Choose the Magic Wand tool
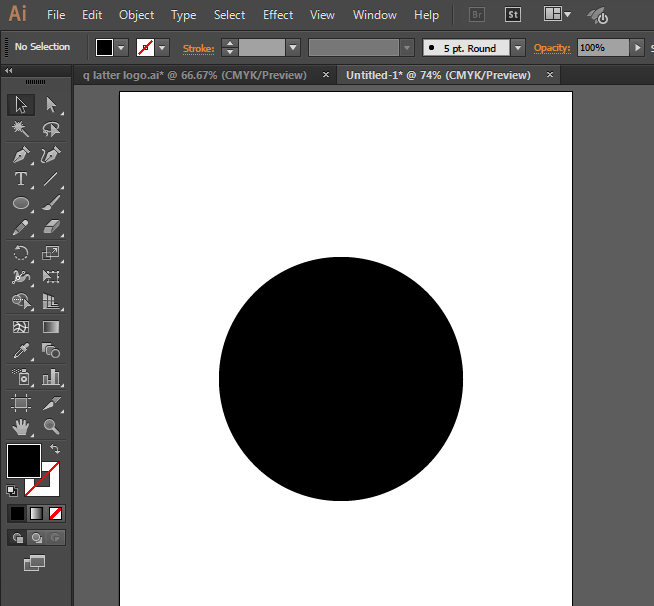The width and height of the screenshot is (654, 606). point(20,129)
